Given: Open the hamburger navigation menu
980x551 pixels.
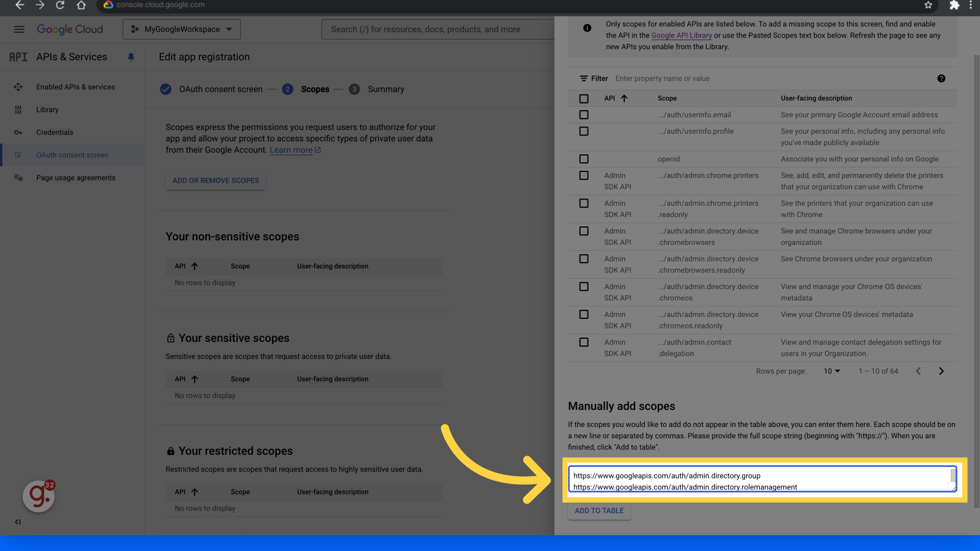Looking at the screenshot, I should click(x=19, y=30).
